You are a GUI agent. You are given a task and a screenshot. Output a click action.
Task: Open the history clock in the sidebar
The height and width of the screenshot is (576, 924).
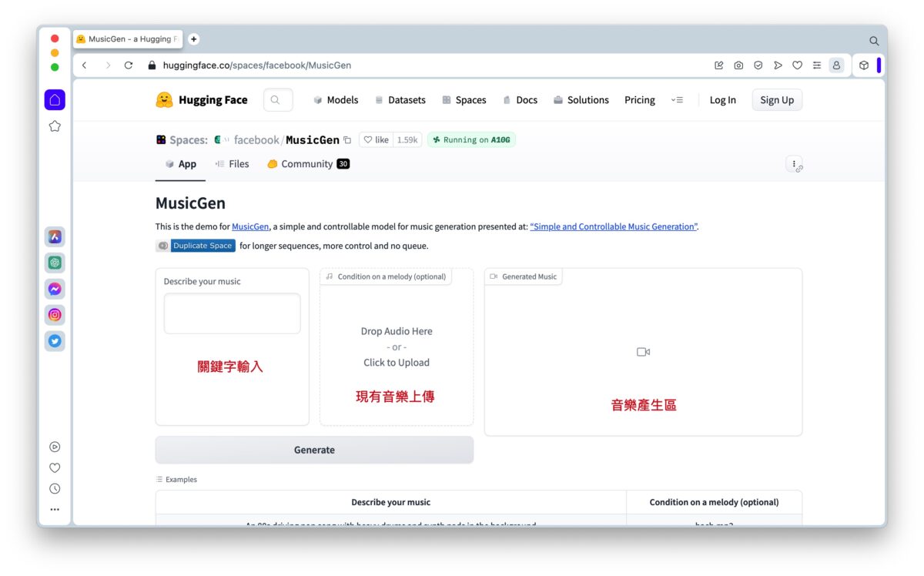click(x=55, y=488)
